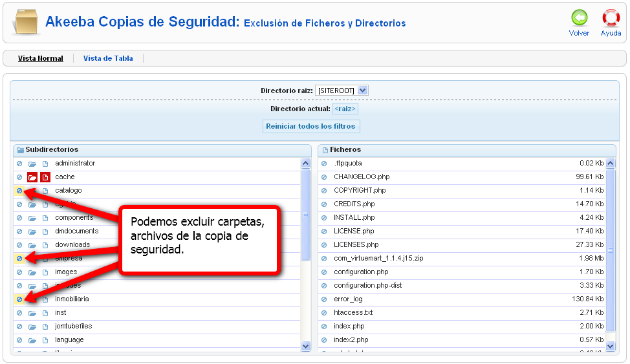The width and height of the screenshot is (630, 364).
Task: Open the administrator subdirectory
Action: (x=75, y=163)
